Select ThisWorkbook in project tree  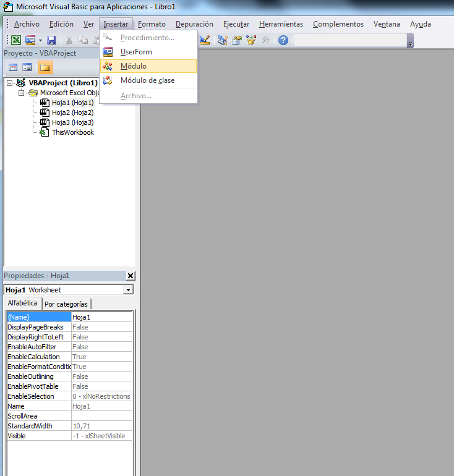click(x=73, y=132)
